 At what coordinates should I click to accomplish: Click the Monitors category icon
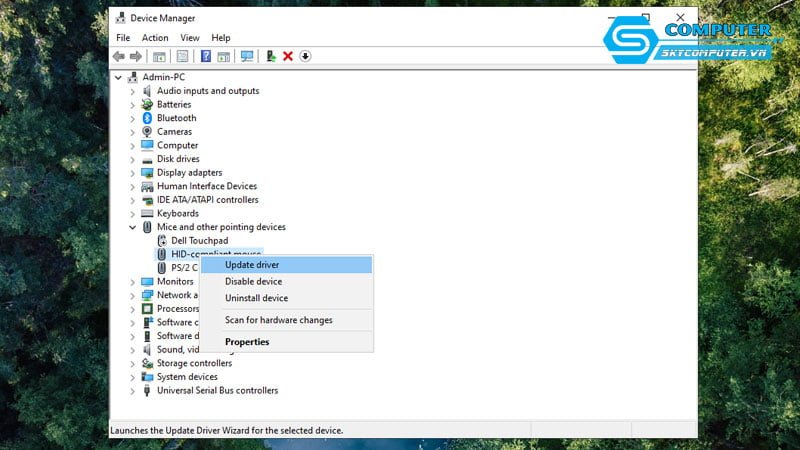tap(147, 282)
